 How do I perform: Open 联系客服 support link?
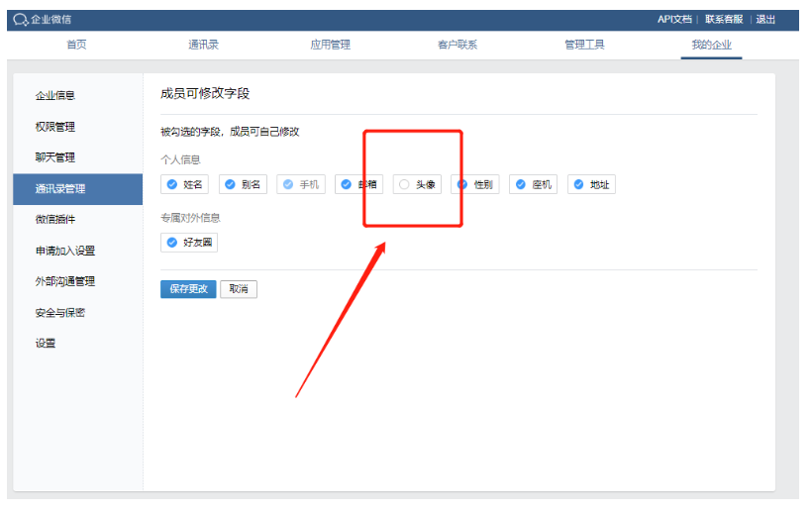click(x=724, y=19)
